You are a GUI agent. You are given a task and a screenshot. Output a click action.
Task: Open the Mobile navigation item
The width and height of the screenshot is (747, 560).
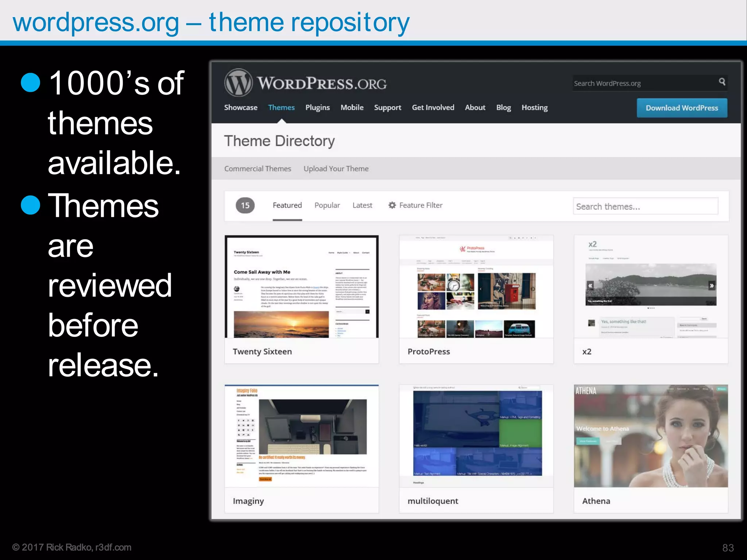click(352, 108)
